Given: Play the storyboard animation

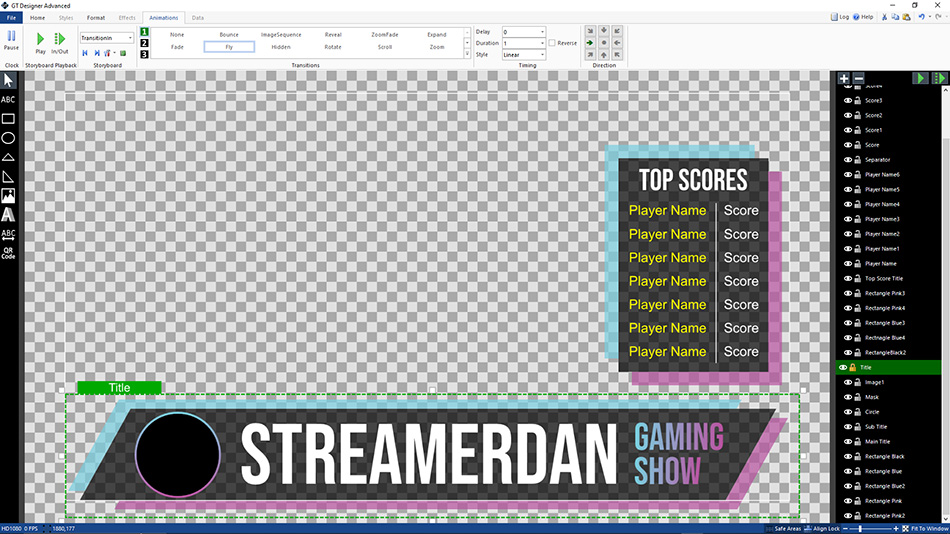Looking at the screenshot, I should coord(40,41).
